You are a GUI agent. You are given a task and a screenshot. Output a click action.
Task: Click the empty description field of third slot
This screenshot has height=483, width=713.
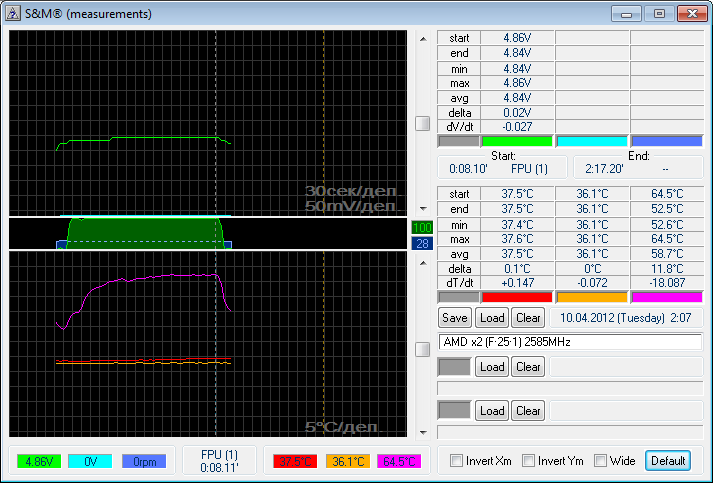tap(570, 432)
